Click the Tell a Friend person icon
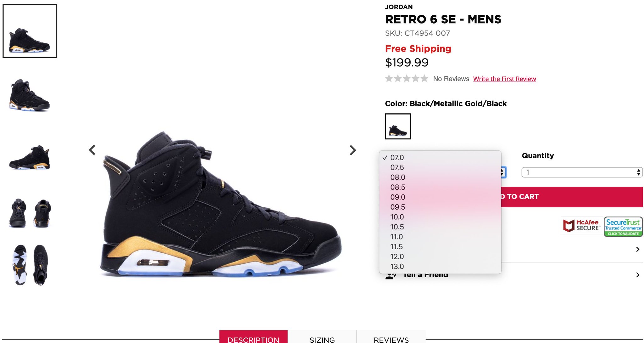 (x=391, y=276)
